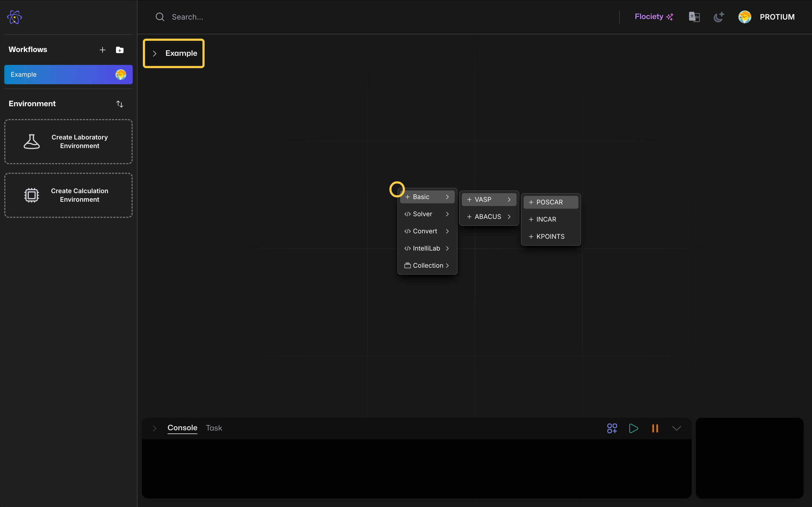Expand the Example breadcrumb chevron
Viewport: 812px width, 507px height.
point(155,54)
